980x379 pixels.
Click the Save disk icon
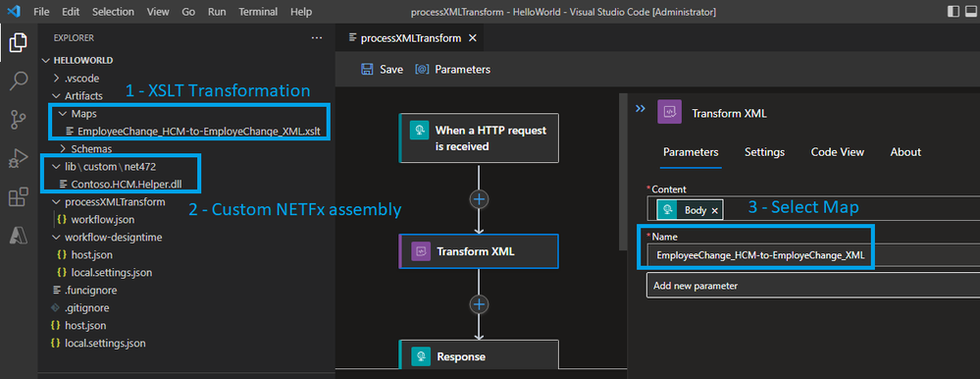tap(368, 70)
